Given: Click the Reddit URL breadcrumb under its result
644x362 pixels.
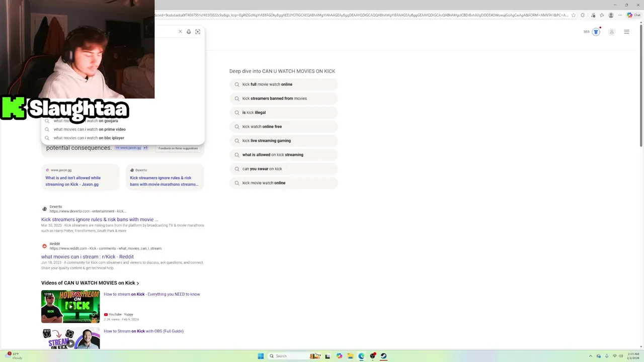Looking at the screenshot, I should coord(105,248).
